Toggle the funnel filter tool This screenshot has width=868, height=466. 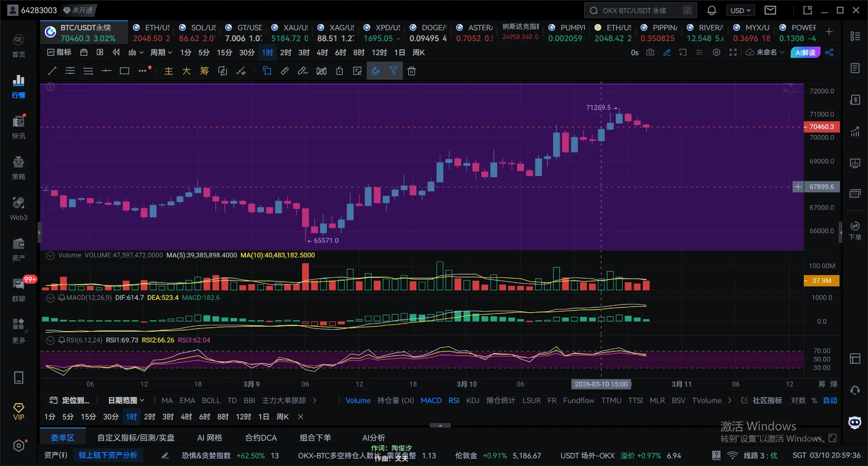393,71
